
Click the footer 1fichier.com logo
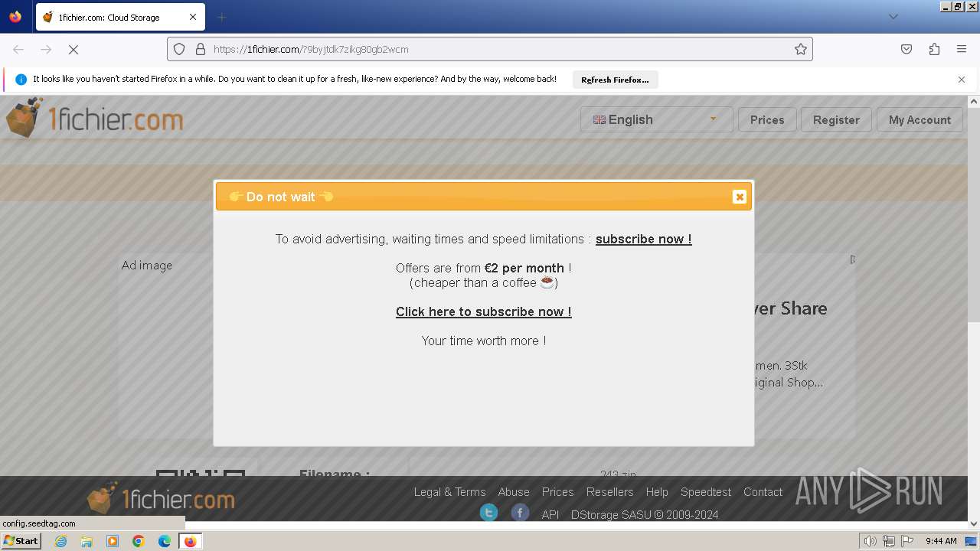click(161, 499)
